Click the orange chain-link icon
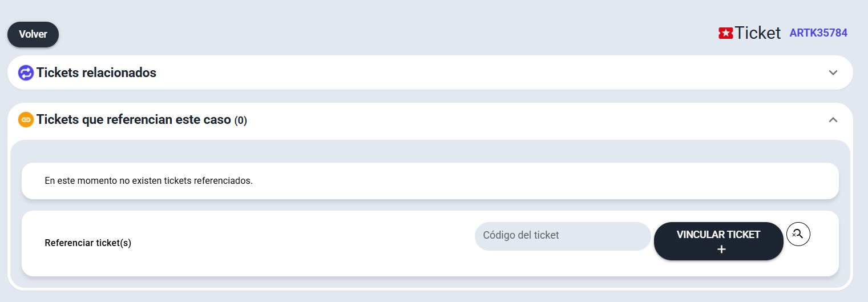Viewport: 868px width, 302px height. [x=26, y=120]
